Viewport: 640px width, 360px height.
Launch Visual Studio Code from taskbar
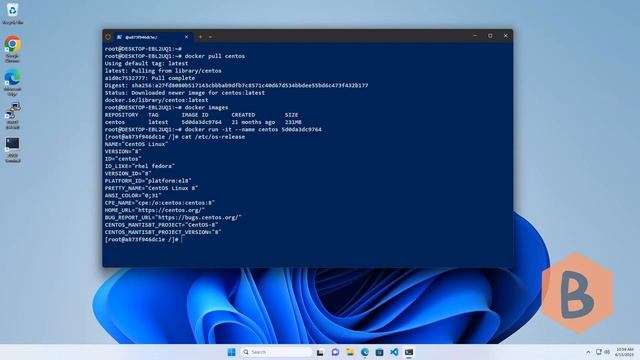394,352
